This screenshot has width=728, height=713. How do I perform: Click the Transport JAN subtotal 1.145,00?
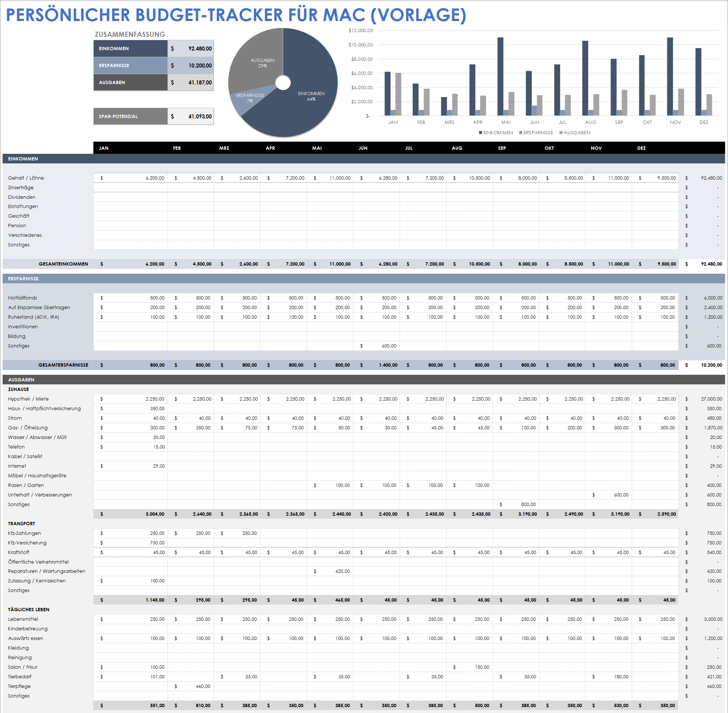(x=130, y=600)
